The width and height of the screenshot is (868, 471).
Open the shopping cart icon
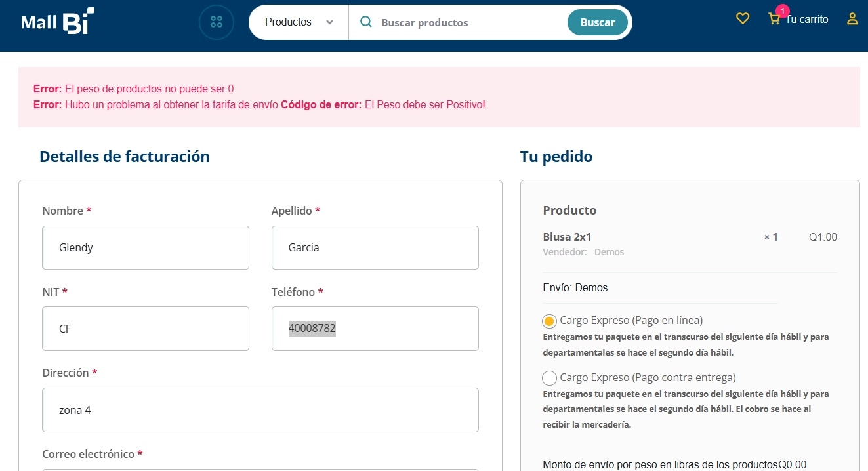coord(774,20)
